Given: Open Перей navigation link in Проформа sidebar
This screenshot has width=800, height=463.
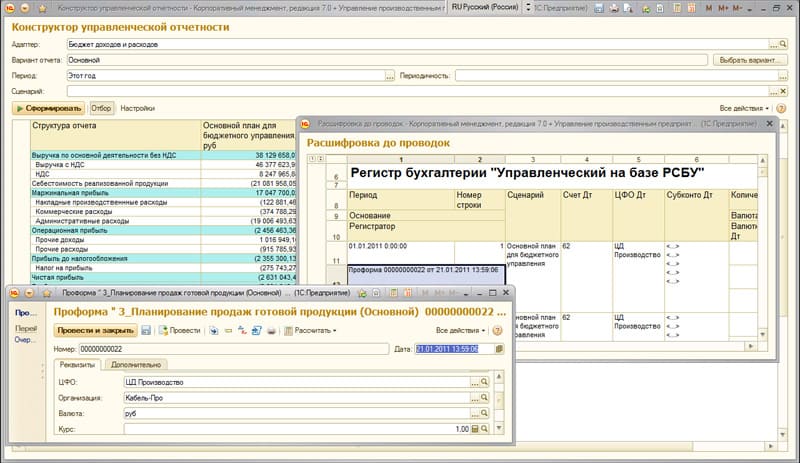Looking at the screenshot, I should point(26,328).
